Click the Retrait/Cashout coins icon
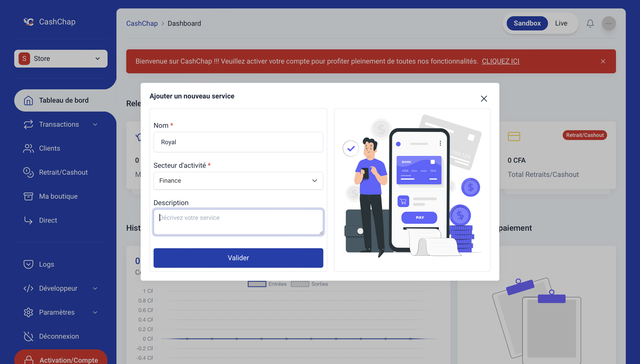 coord(28,172)
